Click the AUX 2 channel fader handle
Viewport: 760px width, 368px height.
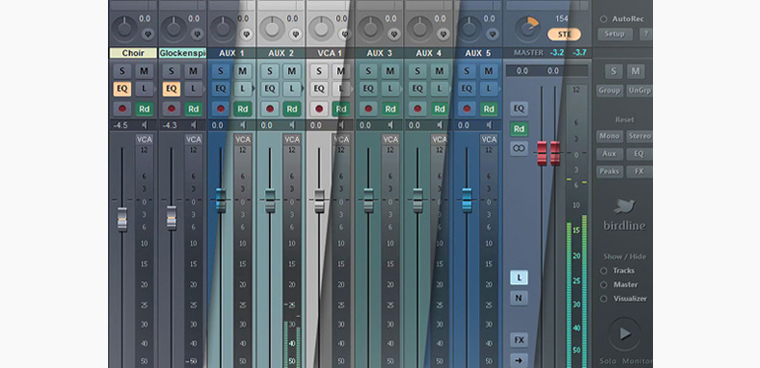point(270,200)
